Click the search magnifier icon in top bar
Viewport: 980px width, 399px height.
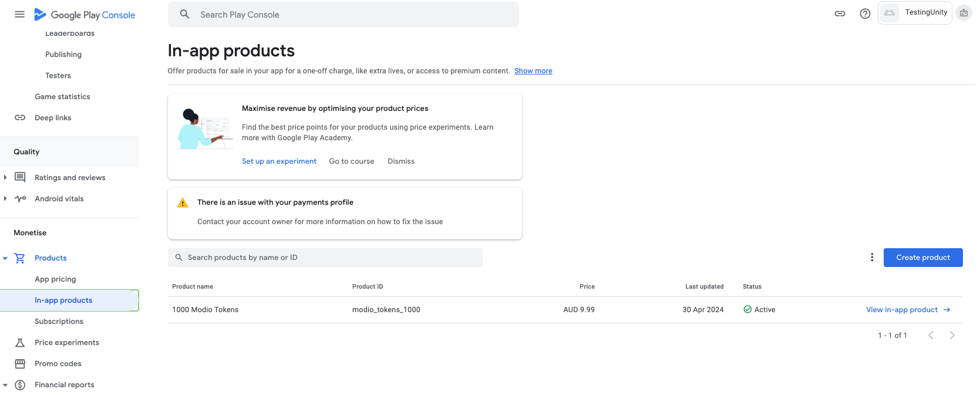coord(184,14)
